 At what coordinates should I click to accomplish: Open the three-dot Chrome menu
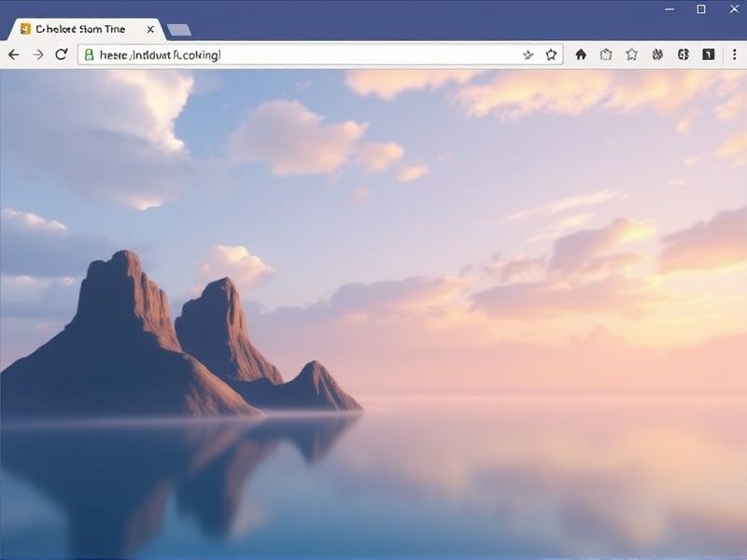tap(734, 54)
